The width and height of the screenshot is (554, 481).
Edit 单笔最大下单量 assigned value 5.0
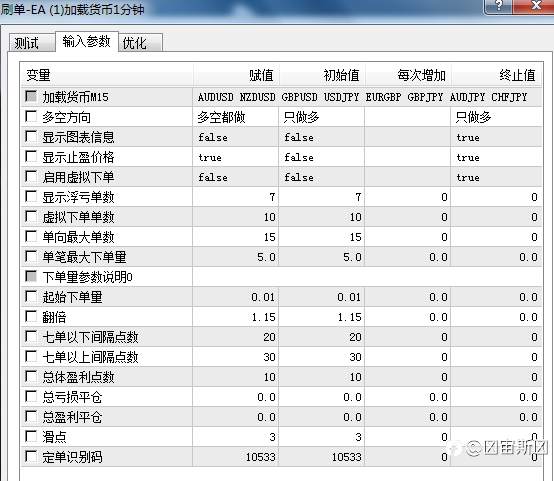[236, 257]
